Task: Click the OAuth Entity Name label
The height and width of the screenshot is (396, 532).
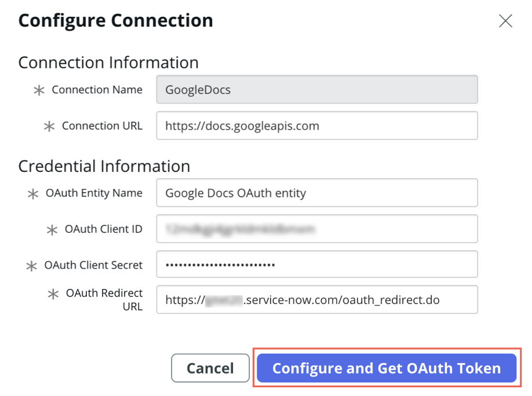Action: tap(94, 193)
